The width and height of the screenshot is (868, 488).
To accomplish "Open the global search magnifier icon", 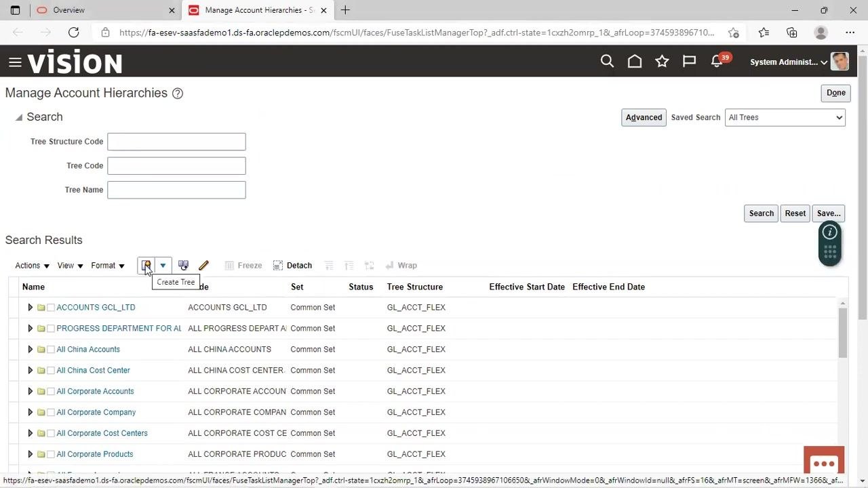I will click(x=607, y=62).
